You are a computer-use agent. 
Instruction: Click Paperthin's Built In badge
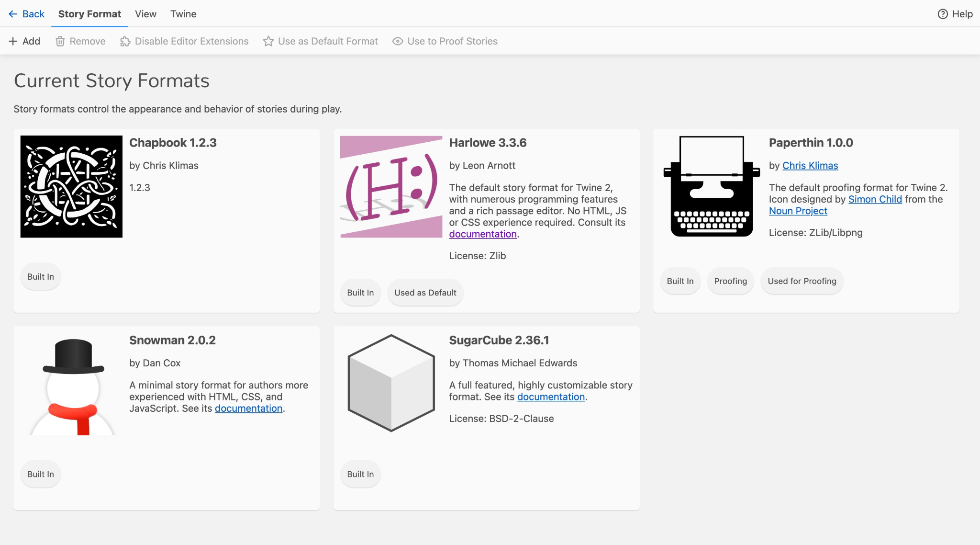(x=680, y=281)
